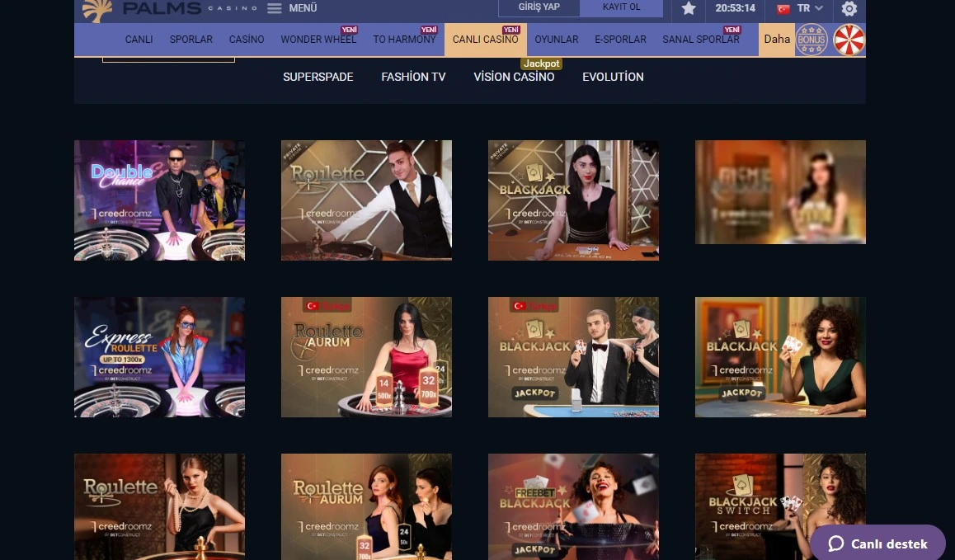955x560 pixels.
Task: Filter by FASHİON TV provider
Action: pos(413,78)
